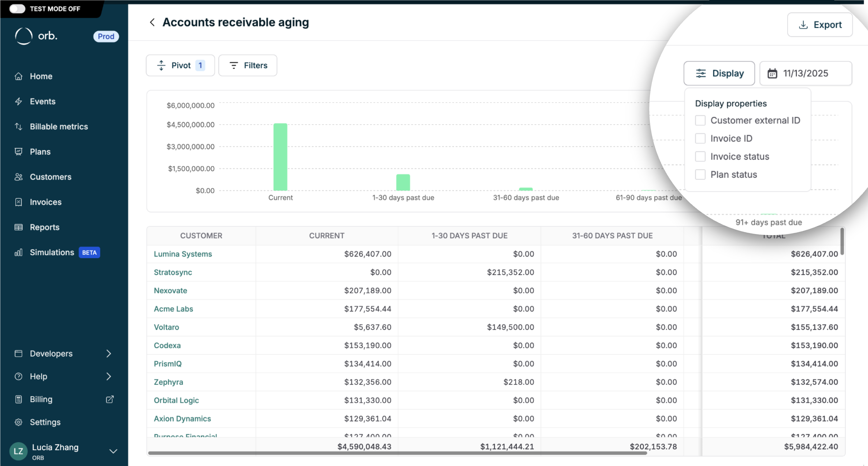This screenshot has width=868, height=466.
Task: Click the Settings gear icon
Action: [18, 422]
